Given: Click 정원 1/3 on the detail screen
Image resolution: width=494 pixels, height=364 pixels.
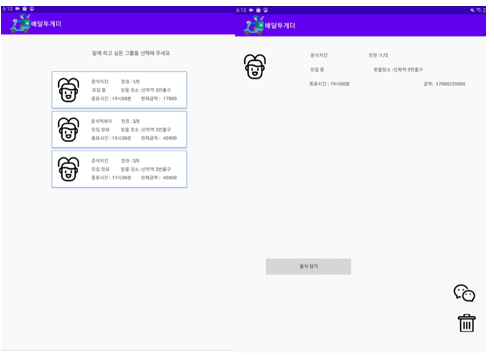Looking at the screenshot, I should tap(378, 55).
